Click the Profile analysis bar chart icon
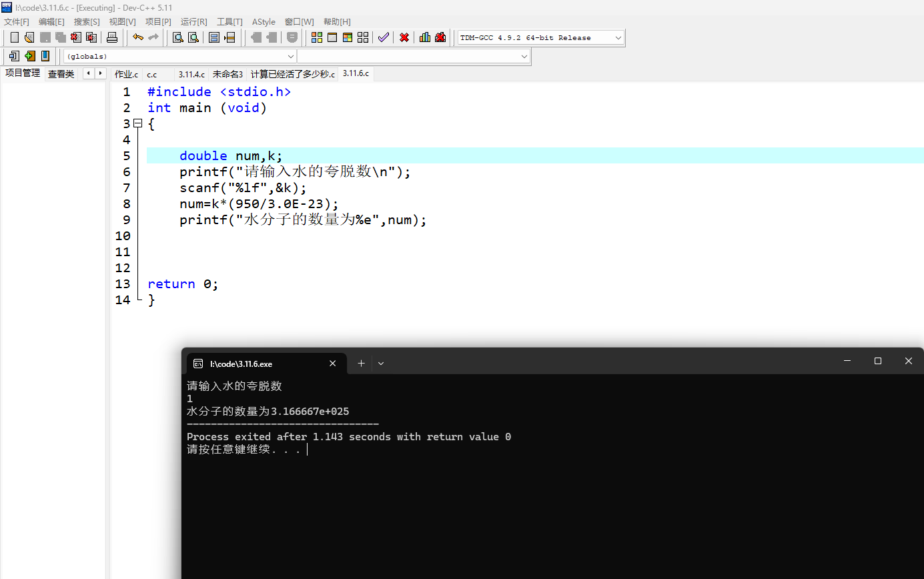This screenshot has height=579, width=924. (x=425, y=37)
